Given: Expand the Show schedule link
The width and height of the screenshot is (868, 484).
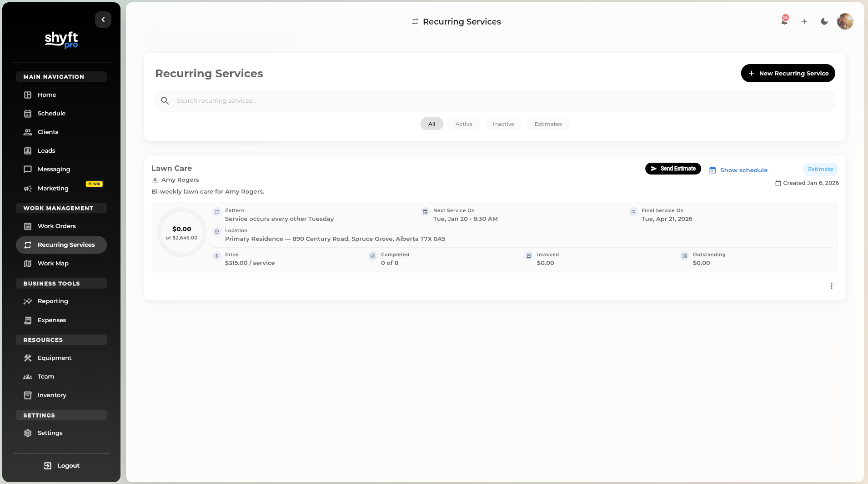Looking at the screenshot, I should (738, 170).
